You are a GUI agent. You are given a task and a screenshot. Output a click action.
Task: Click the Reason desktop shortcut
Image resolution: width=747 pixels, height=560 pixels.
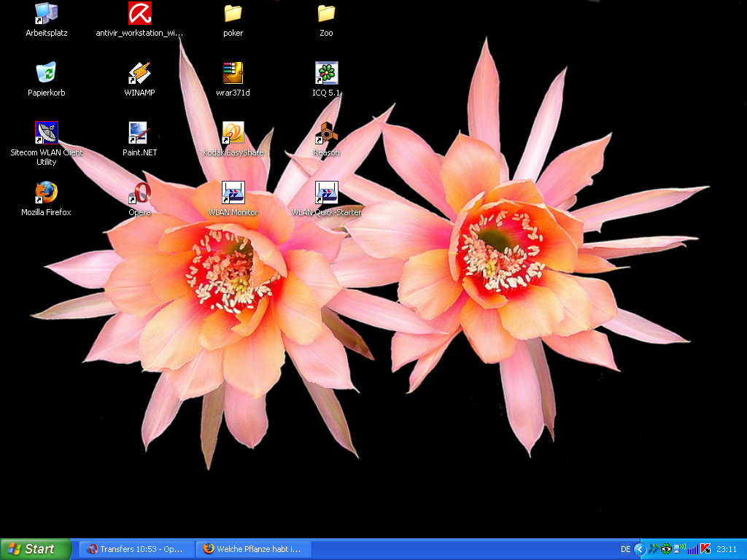[326, 133]
